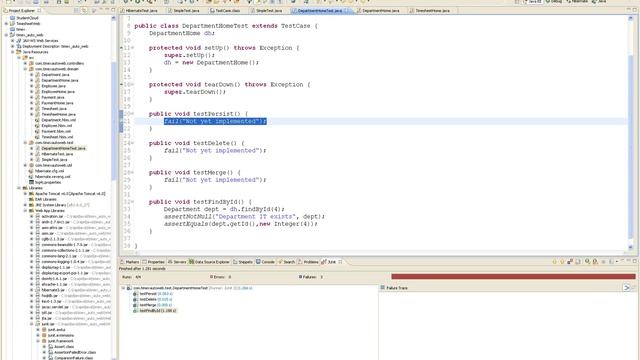
Task: Open JUnit Test Run History
Action: click(x=611, y=262)
